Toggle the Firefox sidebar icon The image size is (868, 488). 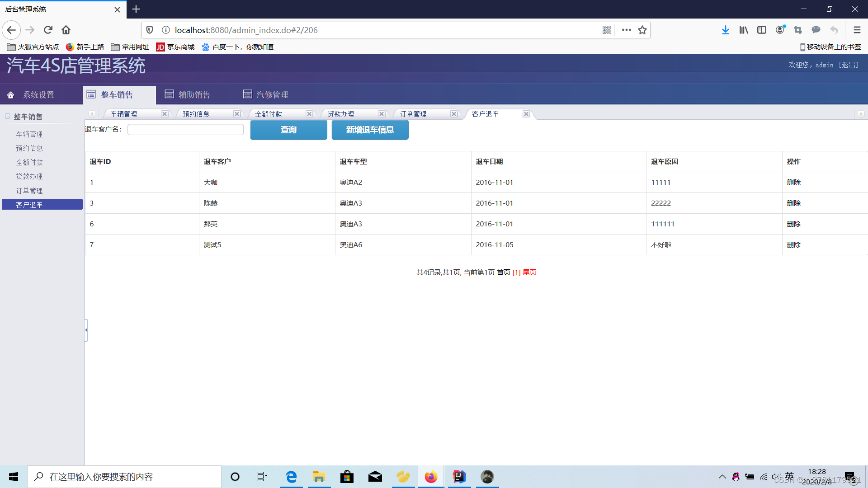[x=762, y=30]
